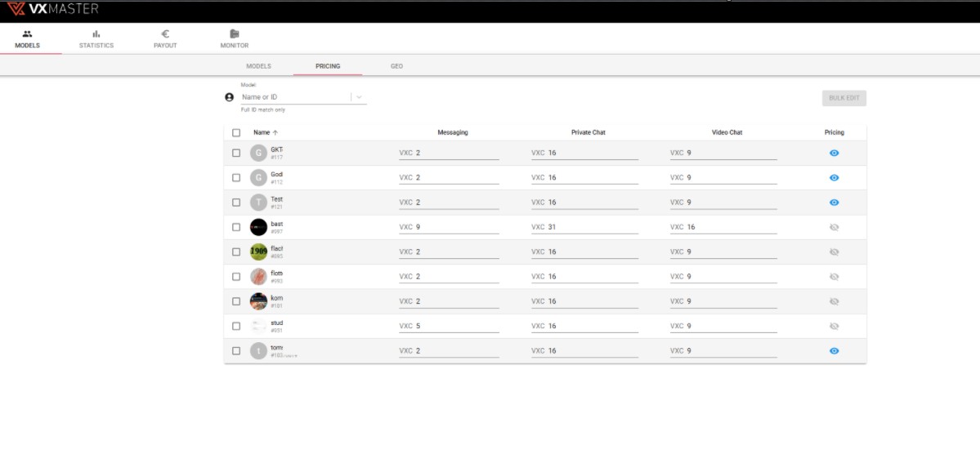Open the Payout section with euro icon
Viewport: 980px width, 463px height.
(165, 39)
